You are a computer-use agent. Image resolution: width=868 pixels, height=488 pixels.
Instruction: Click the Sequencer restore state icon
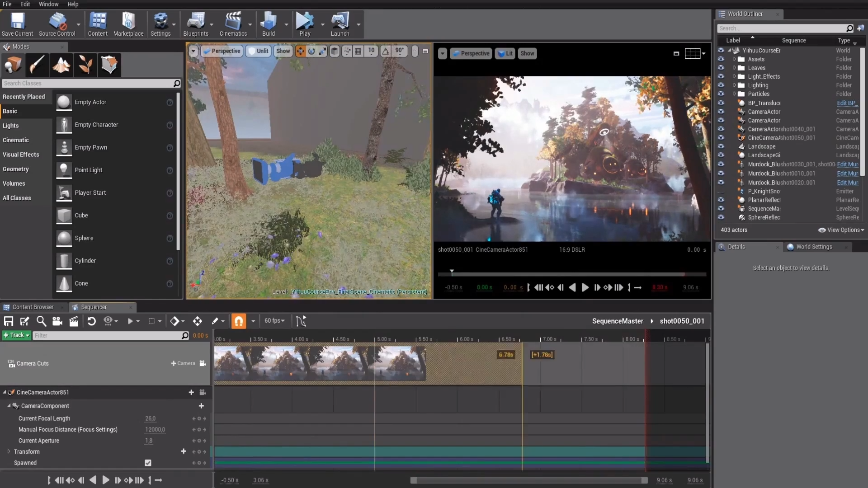91,321
